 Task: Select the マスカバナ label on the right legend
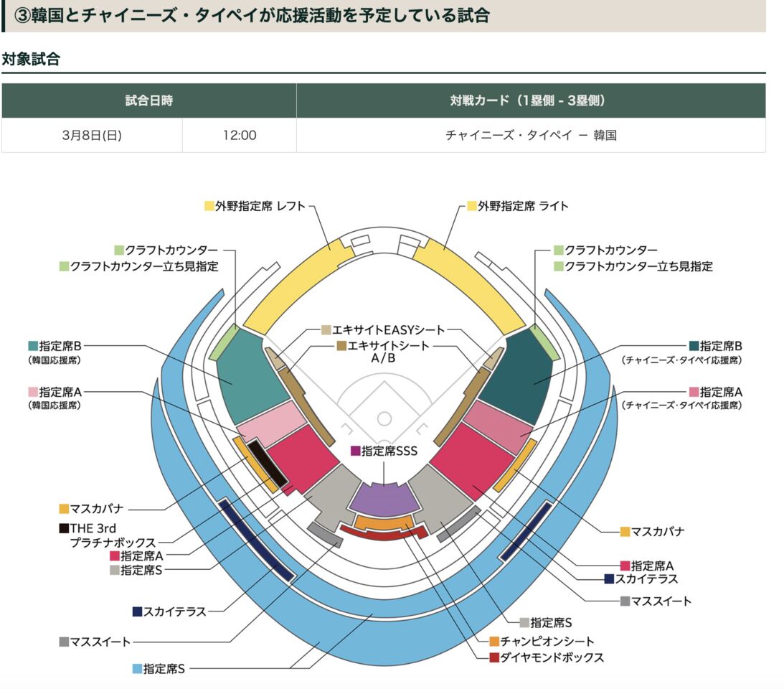pos(658,532)
